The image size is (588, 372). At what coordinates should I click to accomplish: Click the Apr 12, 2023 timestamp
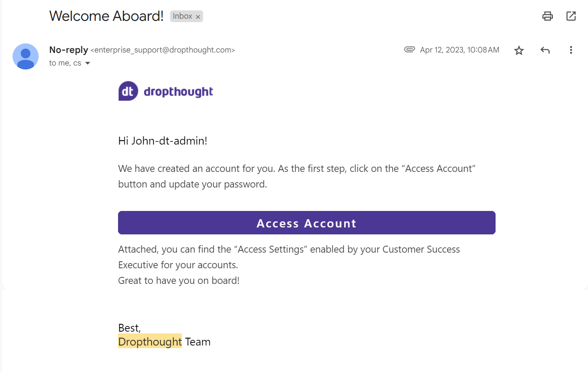pos(460,50)
